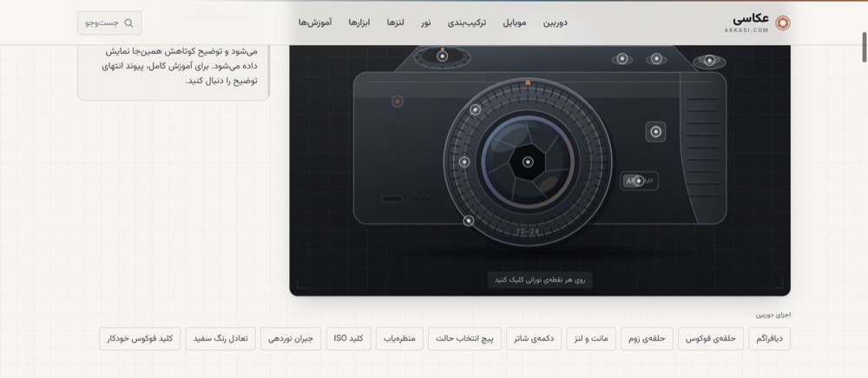
Task: Open the آموزش‌ها menu item
Action: click(x=315, y=23)
